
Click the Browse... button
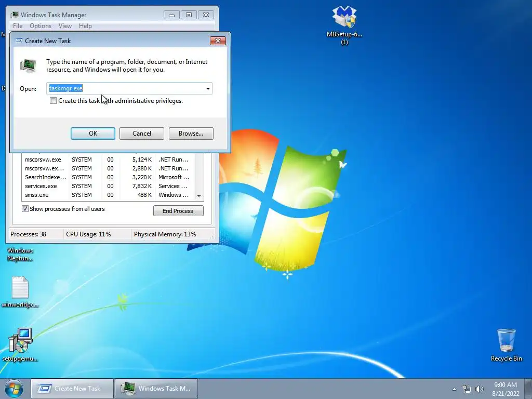coord(191,134)
